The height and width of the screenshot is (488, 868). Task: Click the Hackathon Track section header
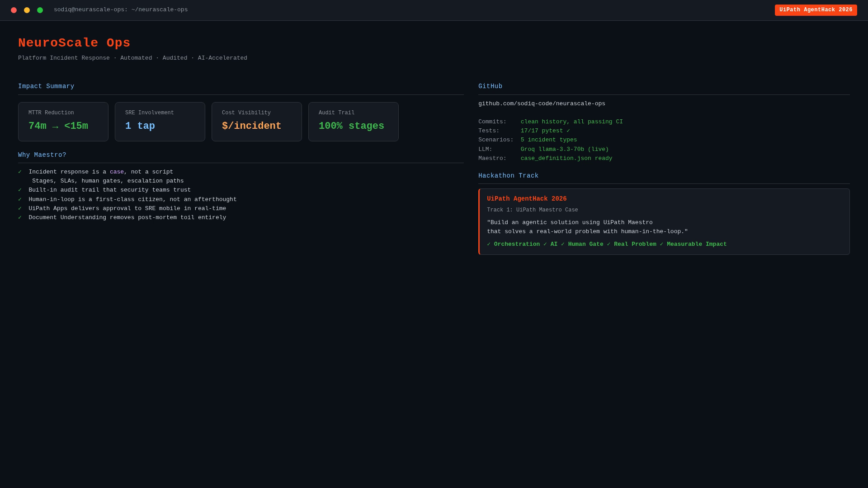point(509,176)
